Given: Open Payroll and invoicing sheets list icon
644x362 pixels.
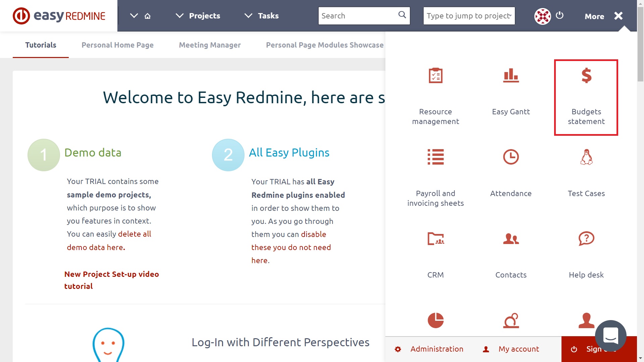Looking at the screenshot, I should pyautogui.click(x=436, y=157).
